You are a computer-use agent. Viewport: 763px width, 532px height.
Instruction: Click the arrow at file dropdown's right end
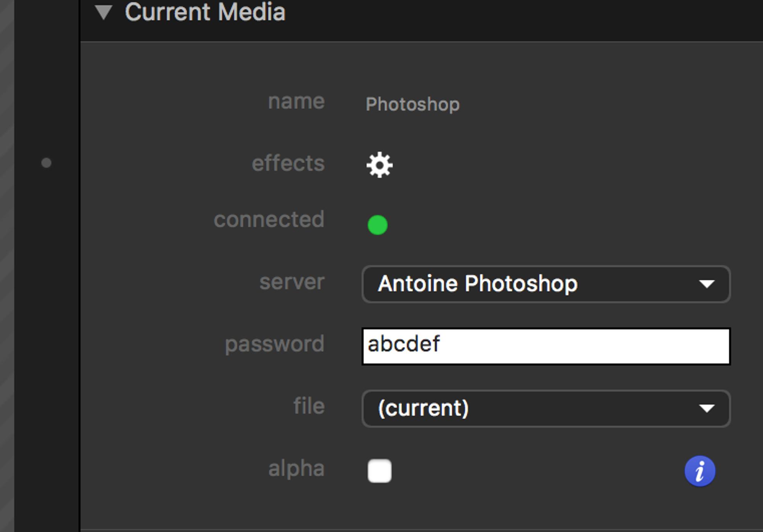point(707,408)
